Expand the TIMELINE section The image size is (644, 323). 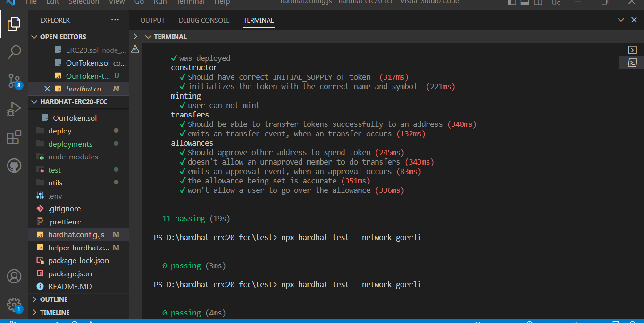(78, 313)
